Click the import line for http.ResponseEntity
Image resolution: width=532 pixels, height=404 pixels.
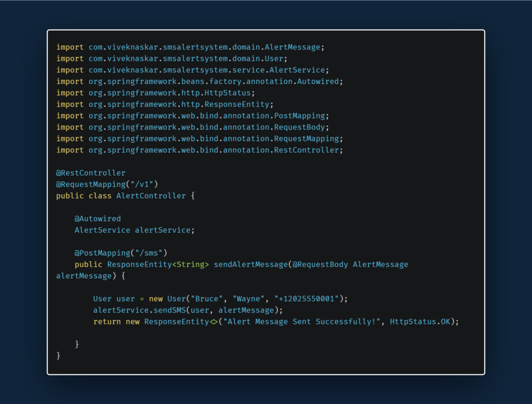pyautogui.click(x=165, y=104)
